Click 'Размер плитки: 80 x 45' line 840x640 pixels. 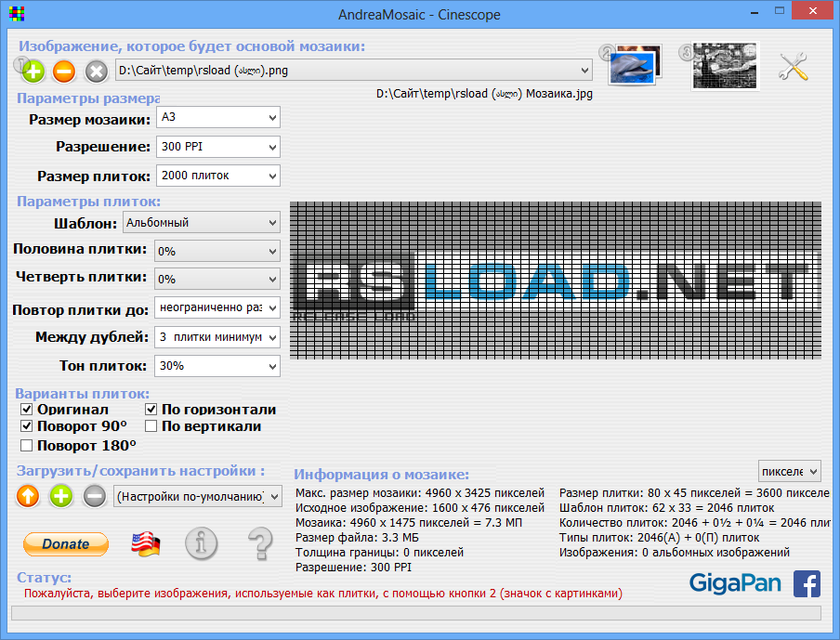tap(694, 492)
